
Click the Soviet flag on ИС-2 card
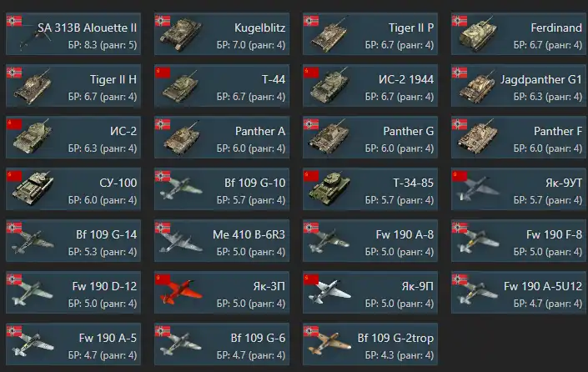14,124
